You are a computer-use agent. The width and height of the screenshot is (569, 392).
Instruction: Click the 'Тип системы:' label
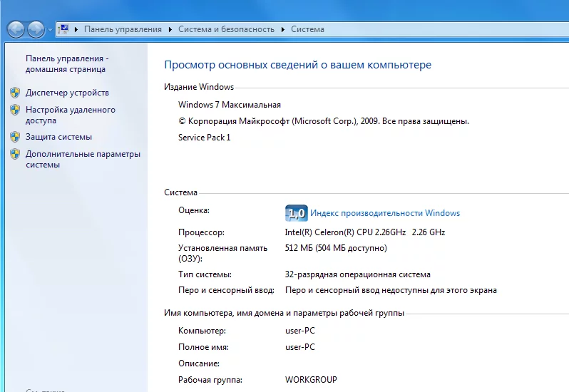click(205, 274)
